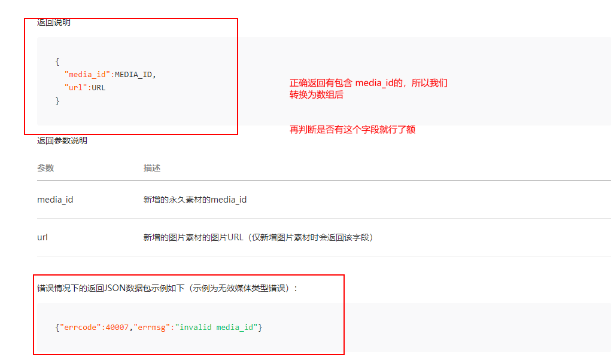611x364 pixels.
Task: Select the errcode 40007 JSON code line
Action: click(x=159, y=328)
